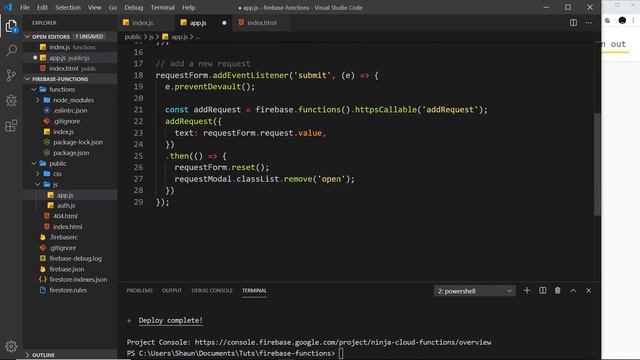Screen dimensions: 640x360
Task: Open the Go menu
Action: coord(113,7)
